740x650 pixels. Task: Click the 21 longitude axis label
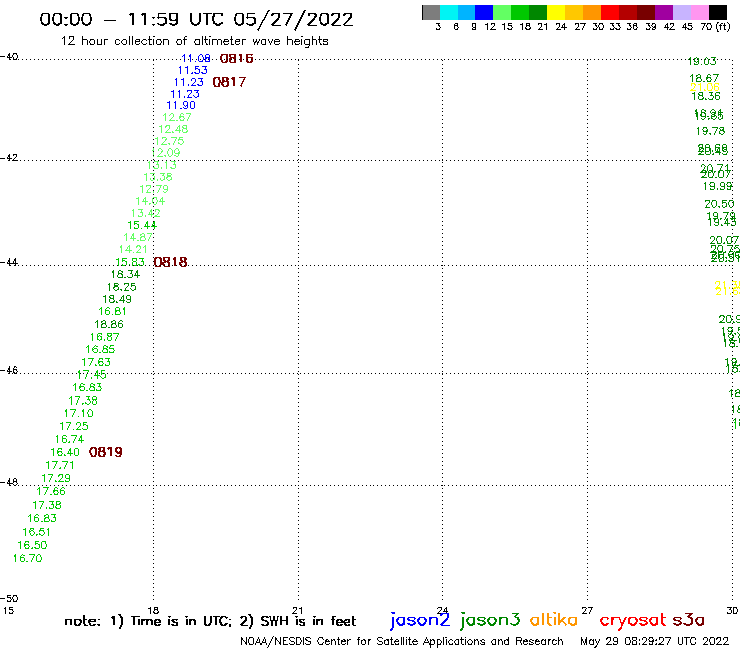pyautogui.click(x=298, y=610)
